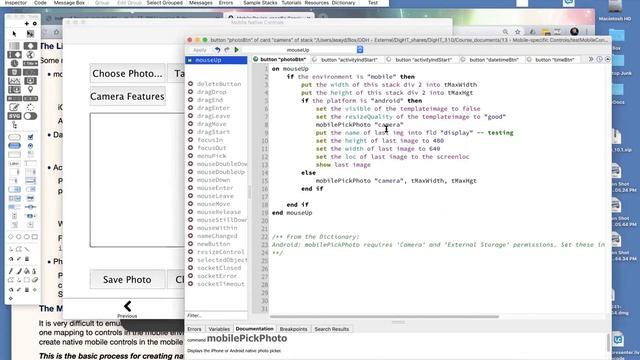The image size is (640, 360).
Task: Select mouseUp in handler list
Action: (x=216, y=60)
